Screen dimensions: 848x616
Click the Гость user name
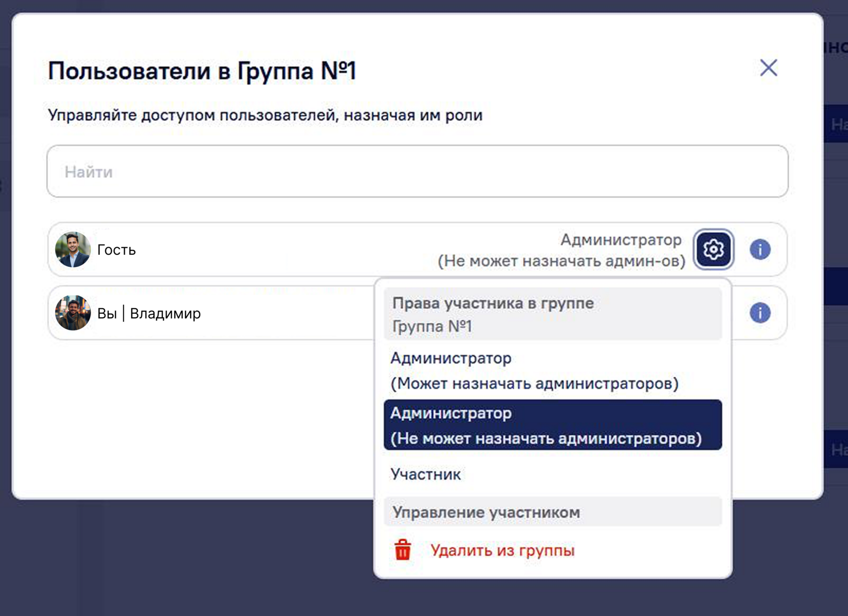point(117,250)
